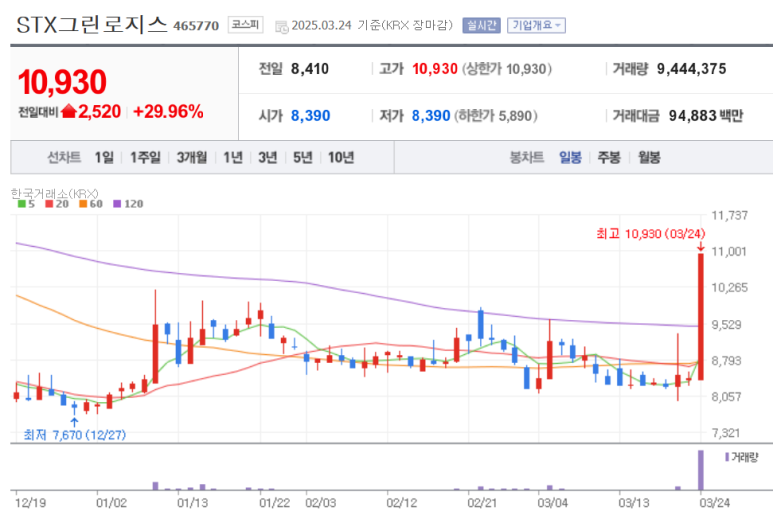Show the 3년 line chart
Image resolution: width=773 pixels, height=523 pixels.
coord(268,157)
